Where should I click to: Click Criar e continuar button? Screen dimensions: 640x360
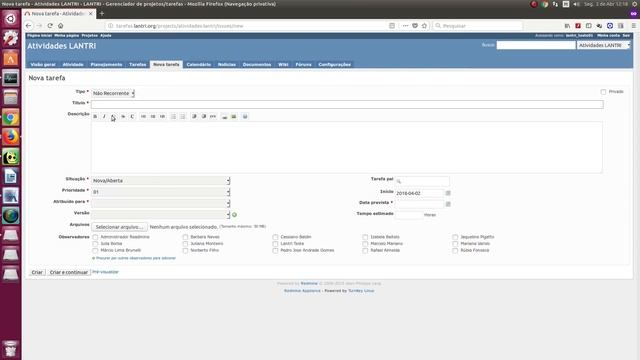point(69,272)
